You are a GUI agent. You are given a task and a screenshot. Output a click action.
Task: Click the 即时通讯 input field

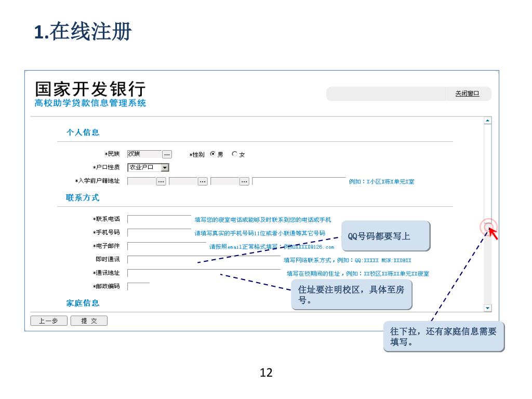tap(203, 260)
